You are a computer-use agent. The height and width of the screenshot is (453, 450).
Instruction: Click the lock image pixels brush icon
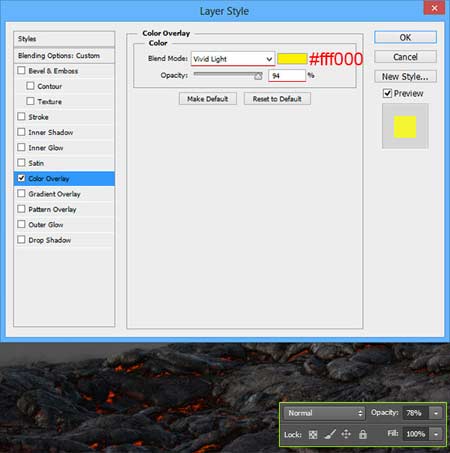[330, 434]
